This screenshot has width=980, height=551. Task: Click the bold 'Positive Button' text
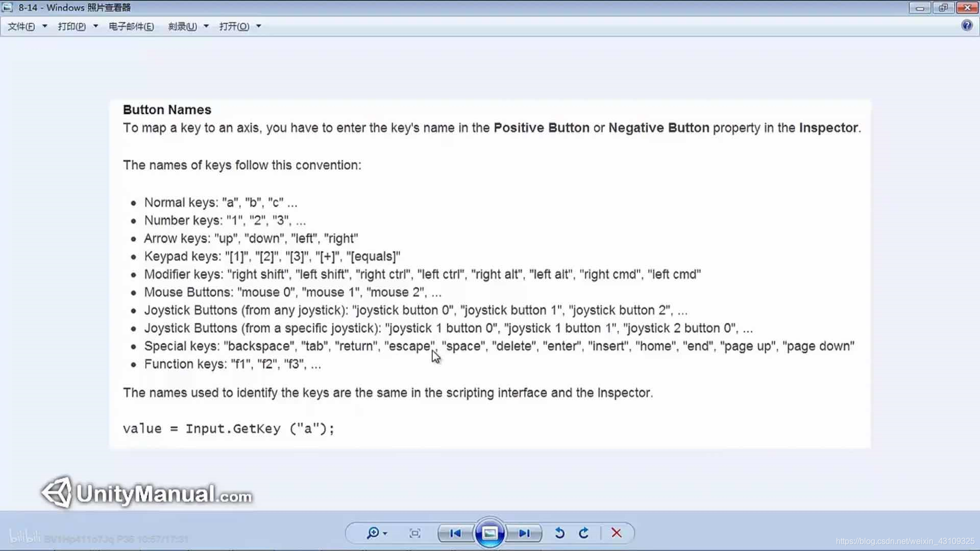pos(542,128)
